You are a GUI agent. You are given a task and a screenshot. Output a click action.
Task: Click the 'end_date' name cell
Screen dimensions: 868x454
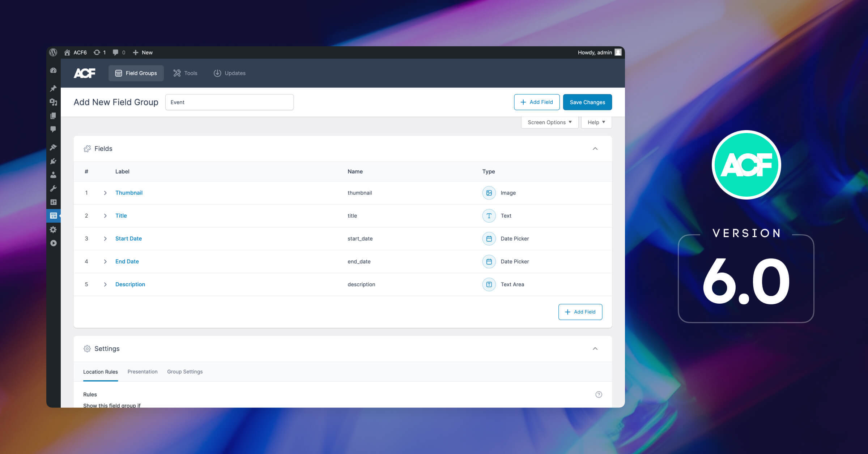coord(359,261)
